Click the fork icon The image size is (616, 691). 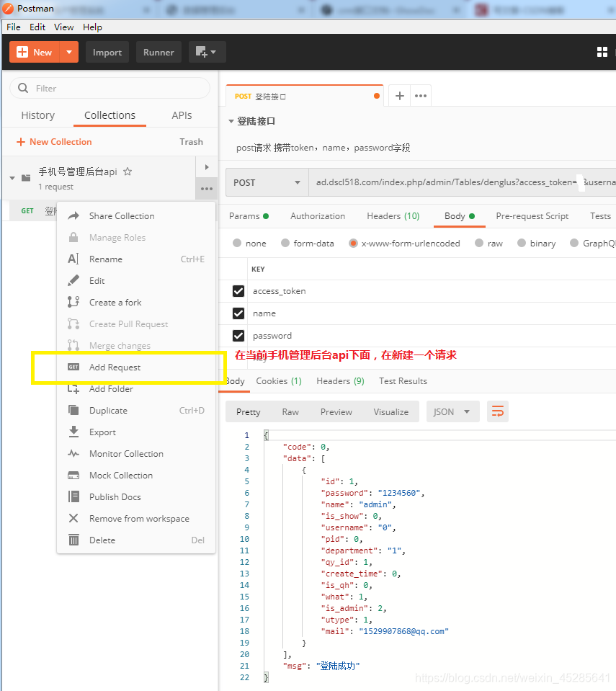pos(73,302)
